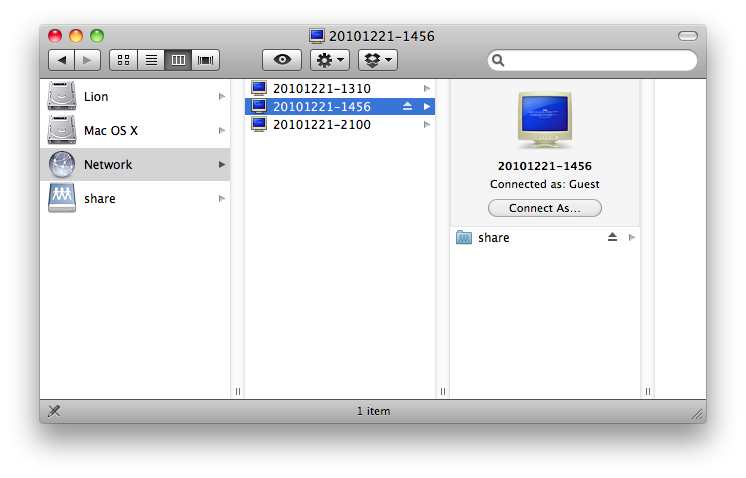Screen dimensions: 746x478
Task: Select computer 20101221-1456 in the list
Action: (x=340, y=107)
